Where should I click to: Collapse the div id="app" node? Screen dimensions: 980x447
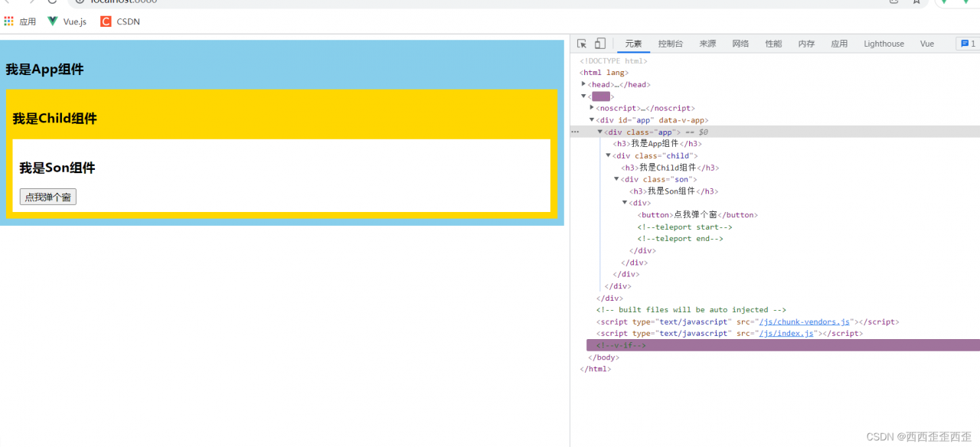coord(592,120)
